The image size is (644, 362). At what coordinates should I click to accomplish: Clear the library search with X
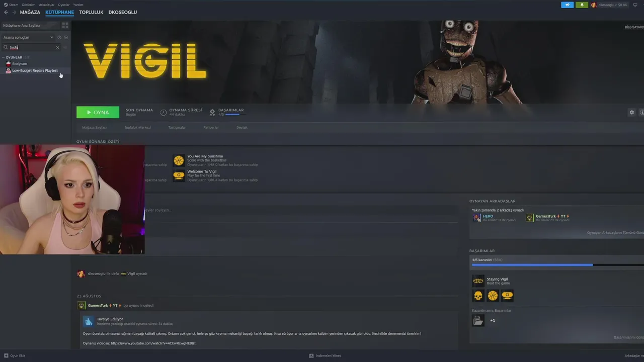tap(57, 47)
